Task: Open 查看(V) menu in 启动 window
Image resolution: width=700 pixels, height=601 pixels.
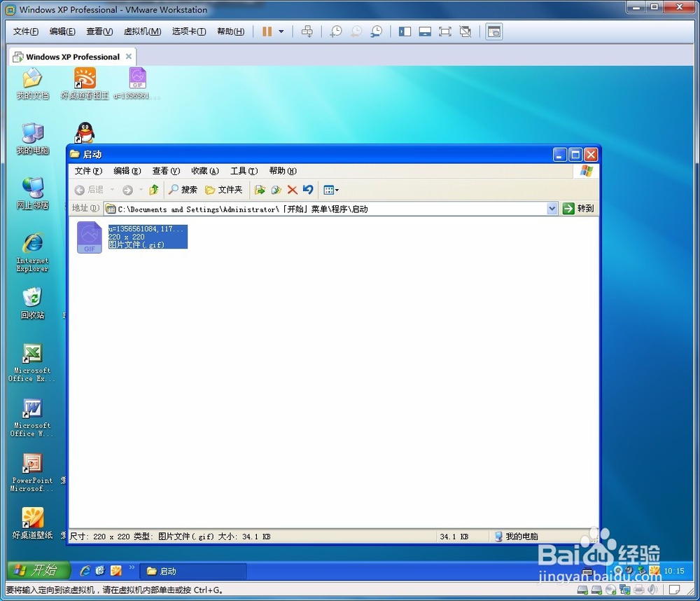Action: pos(166,171)
